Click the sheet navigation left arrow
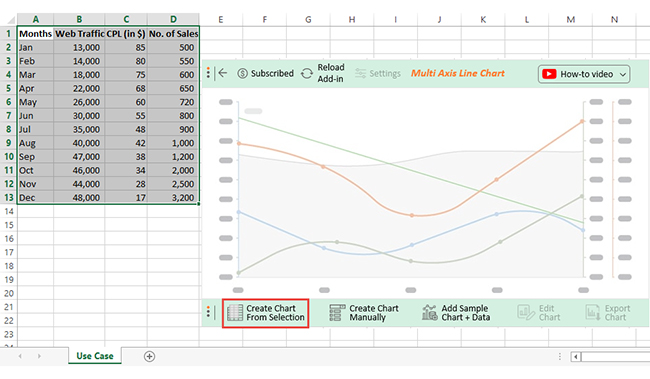Image resolution: width=650 pixels, height=379 pixels. [x=20, y=356]
